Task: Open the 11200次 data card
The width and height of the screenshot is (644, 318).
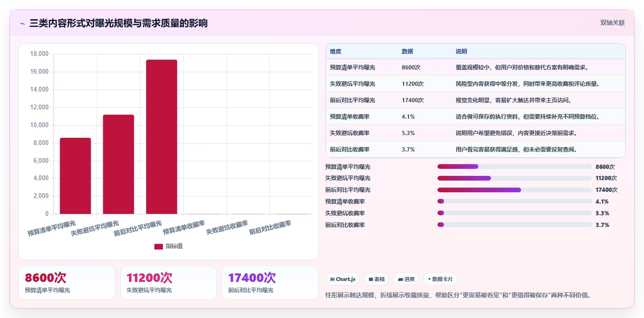Action: [x=169, y=282]
